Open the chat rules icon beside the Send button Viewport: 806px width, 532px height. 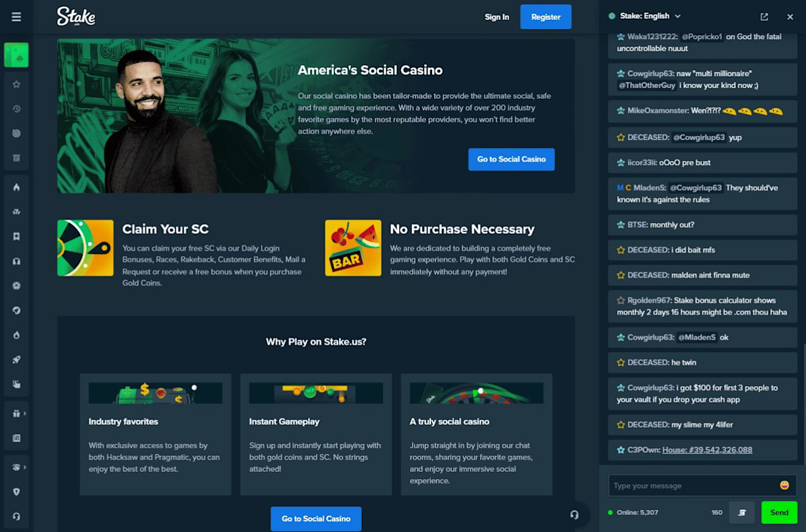742,513
